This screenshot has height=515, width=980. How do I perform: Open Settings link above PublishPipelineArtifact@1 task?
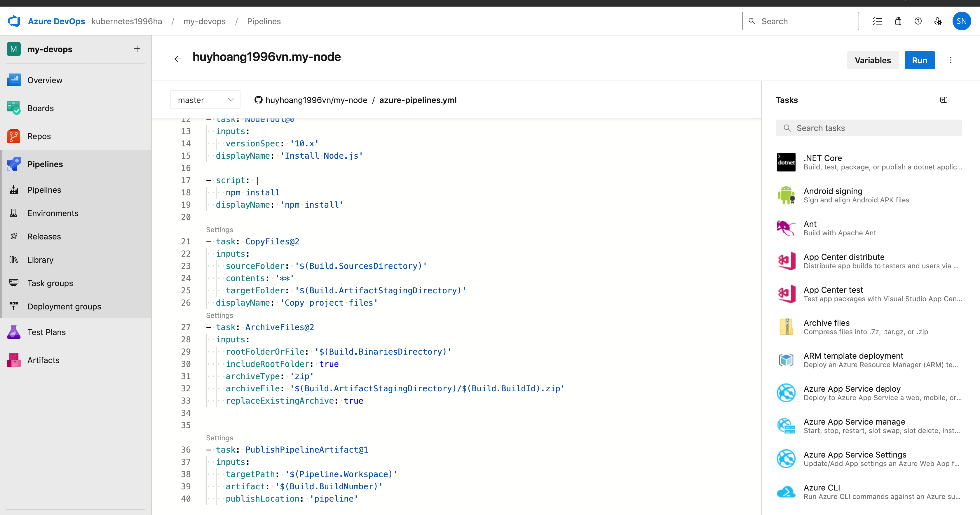tap(219, 438)
